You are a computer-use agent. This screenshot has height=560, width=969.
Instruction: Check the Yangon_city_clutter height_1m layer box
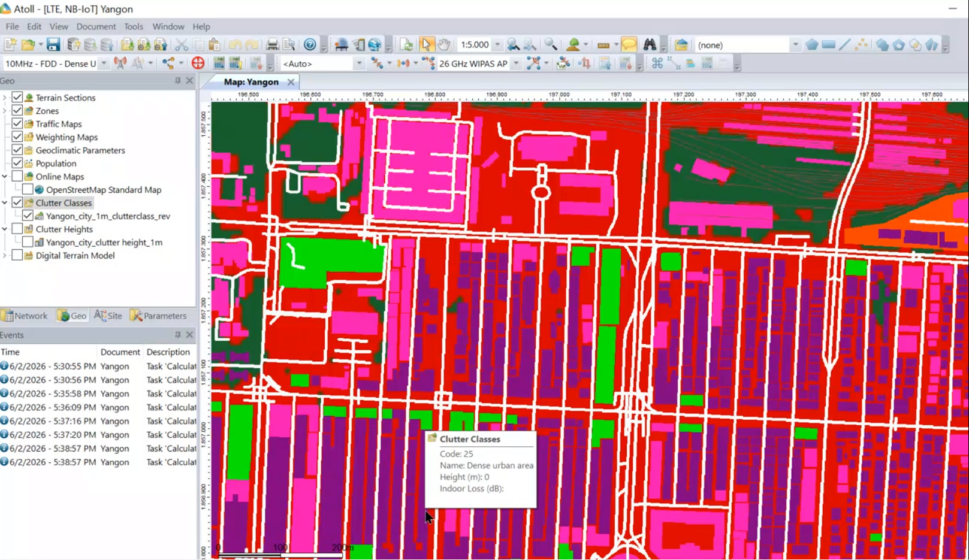pos(28,242)
